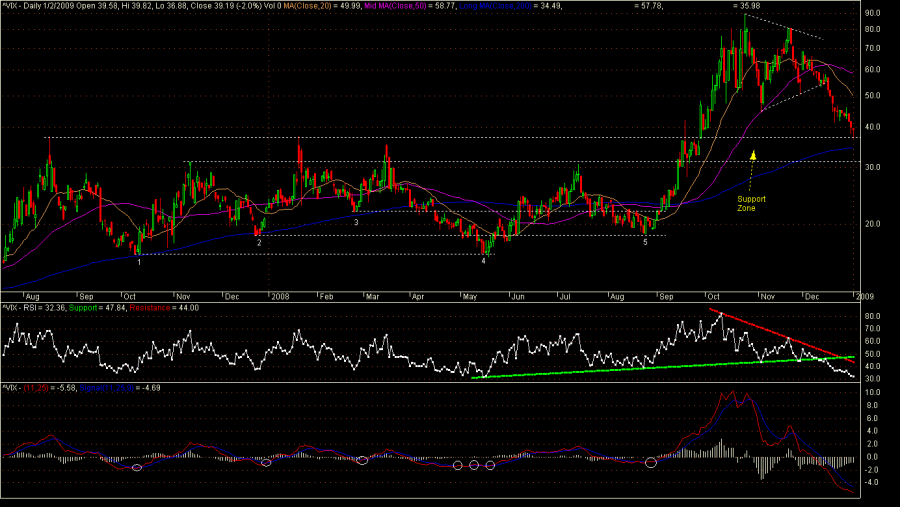Click the blue "Signal(11,25,9)" legend label

click(107, 389)
